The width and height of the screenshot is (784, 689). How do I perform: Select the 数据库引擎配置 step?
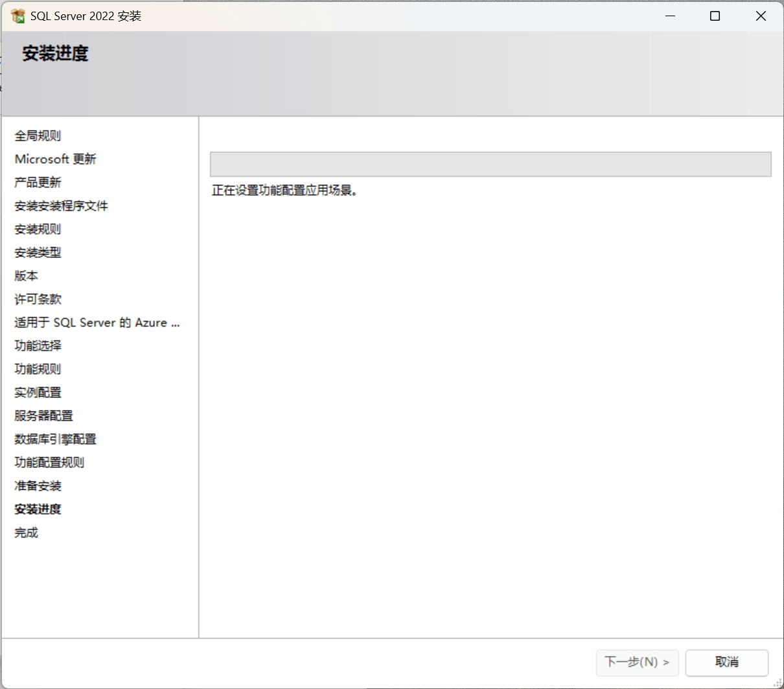(55, 439)
